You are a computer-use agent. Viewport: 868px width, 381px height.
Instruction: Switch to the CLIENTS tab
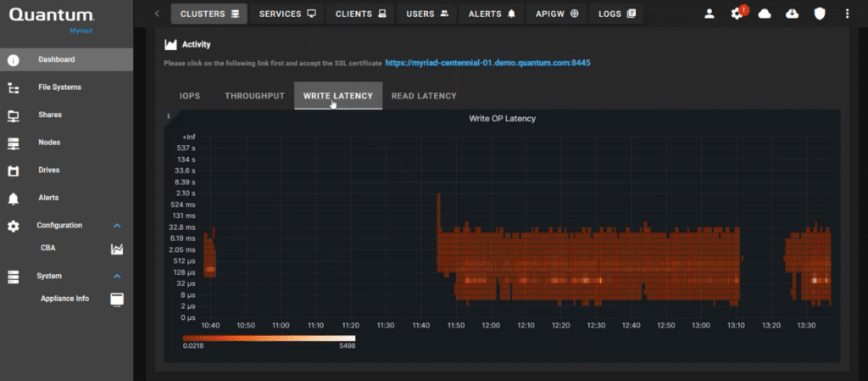click(360, 14)
